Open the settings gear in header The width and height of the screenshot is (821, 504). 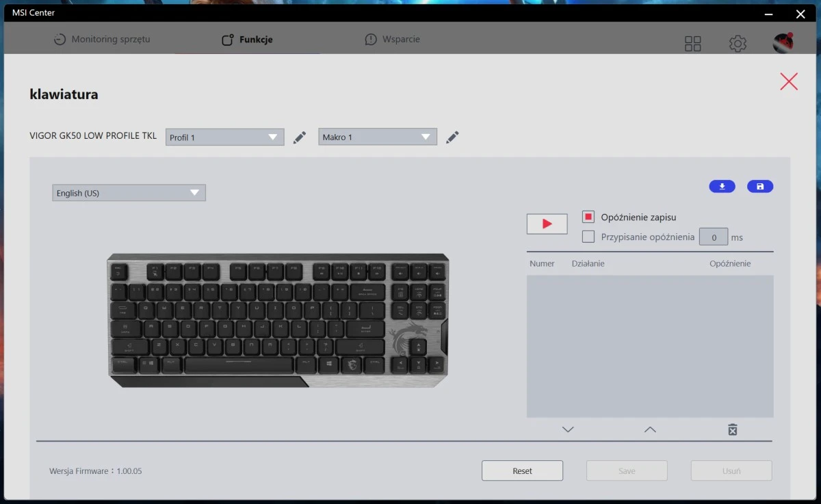[738, 44]
